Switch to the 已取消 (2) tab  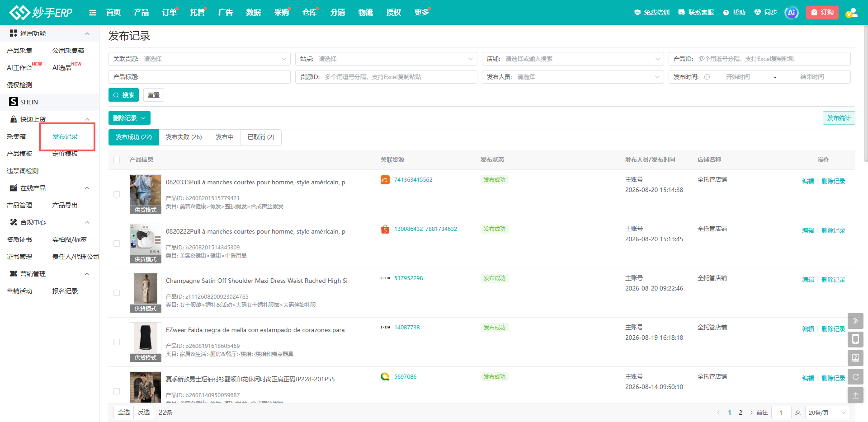coord(261,137)
